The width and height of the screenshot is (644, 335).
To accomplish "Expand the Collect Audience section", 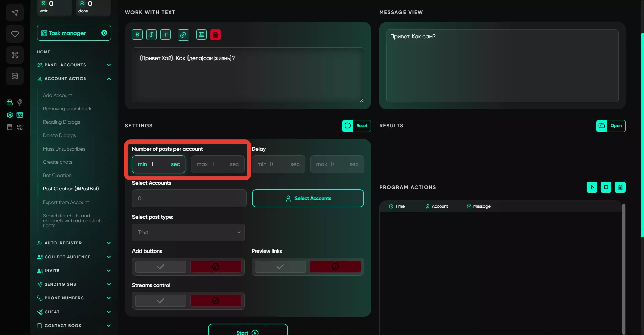I will [74, 257].
